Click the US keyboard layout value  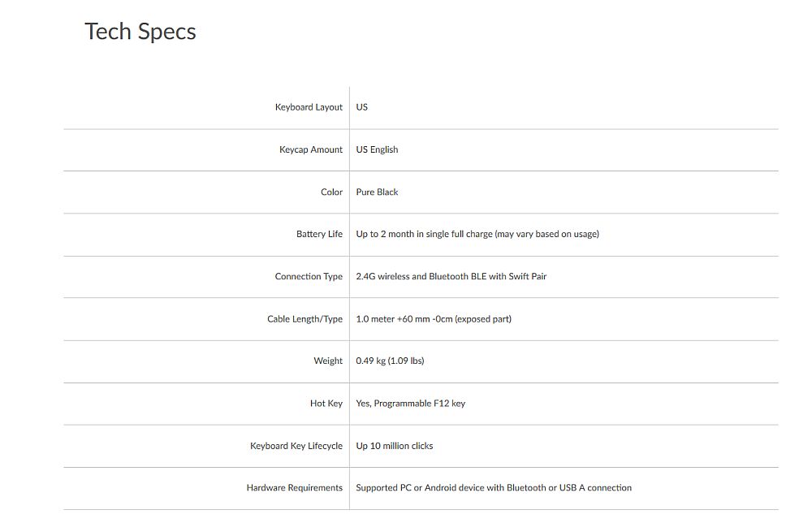tap(362, 107)
